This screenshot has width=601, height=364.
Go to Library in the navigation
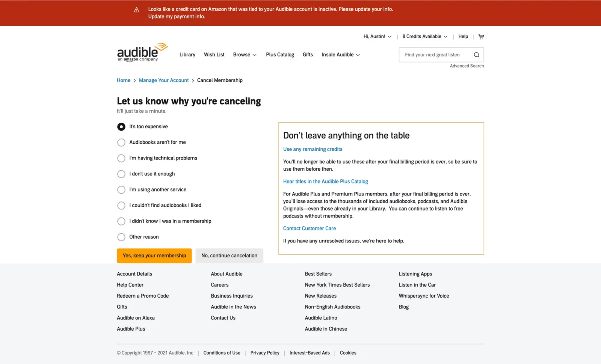(x=187, y=55)
